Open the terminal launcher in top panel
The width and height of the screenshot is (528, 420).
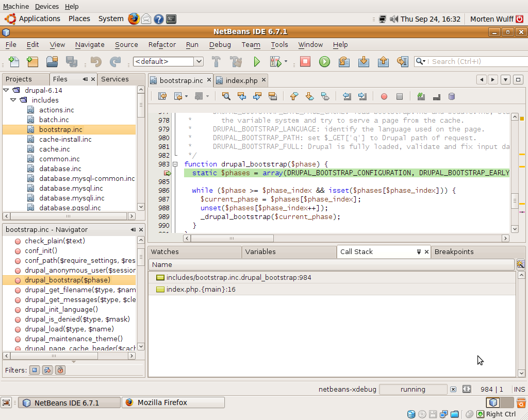[171, 19]
